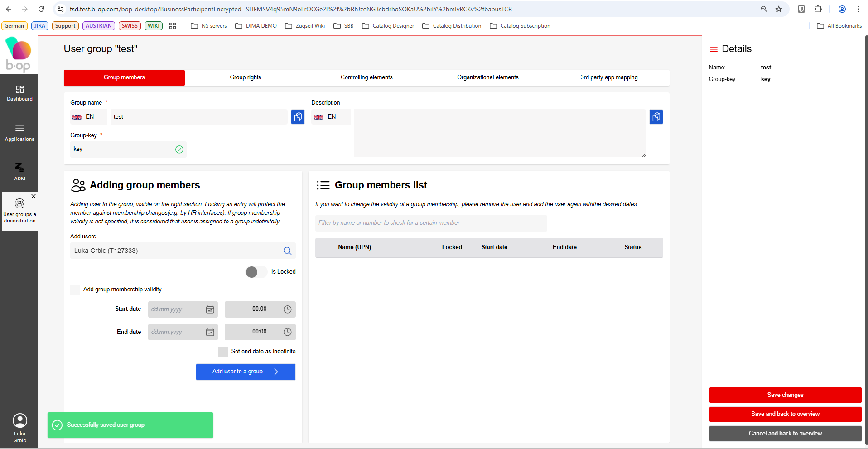This screenshot has height=449, width=868.
Task: Open ADM from the left sidebar
Action: pos(19,172)
